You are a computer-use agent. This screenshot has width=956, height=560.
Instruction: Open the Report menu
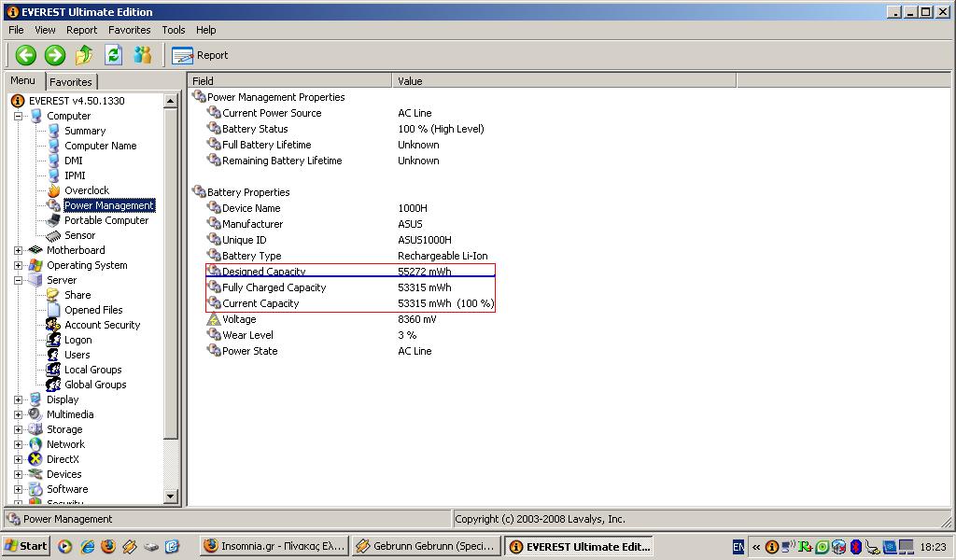[x=82, y=30]
